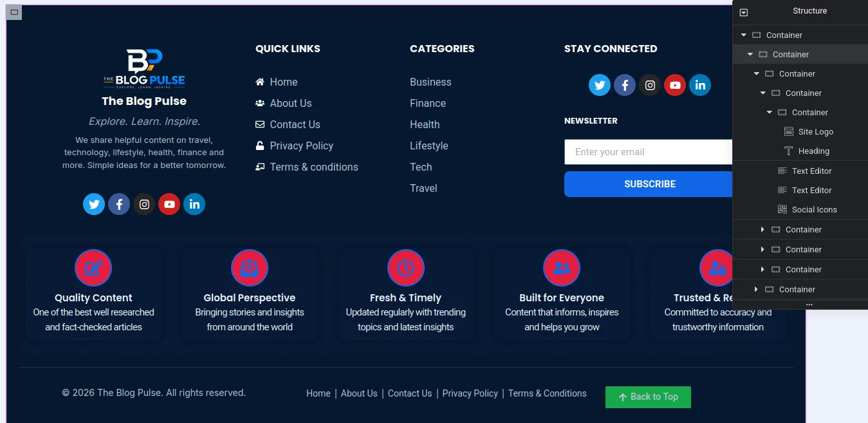Toggle the Structure panel header collapse icon
Viewport: 868px width, 423px height.
744,12
